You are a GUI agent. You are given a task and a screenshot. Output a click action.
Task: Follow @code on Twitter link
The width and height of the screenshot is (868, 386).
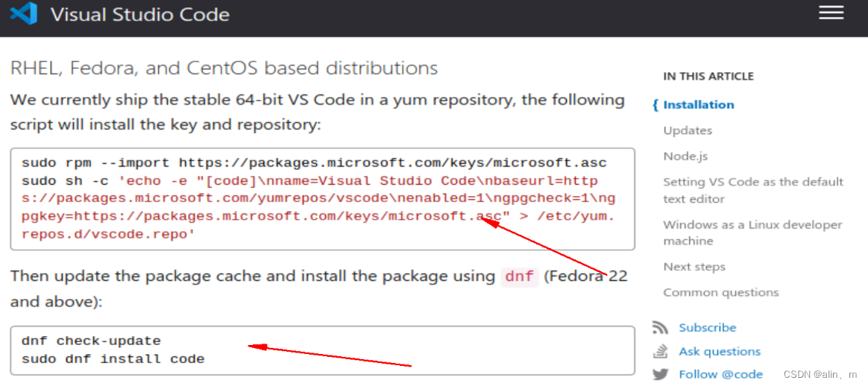tap(720, 374)
